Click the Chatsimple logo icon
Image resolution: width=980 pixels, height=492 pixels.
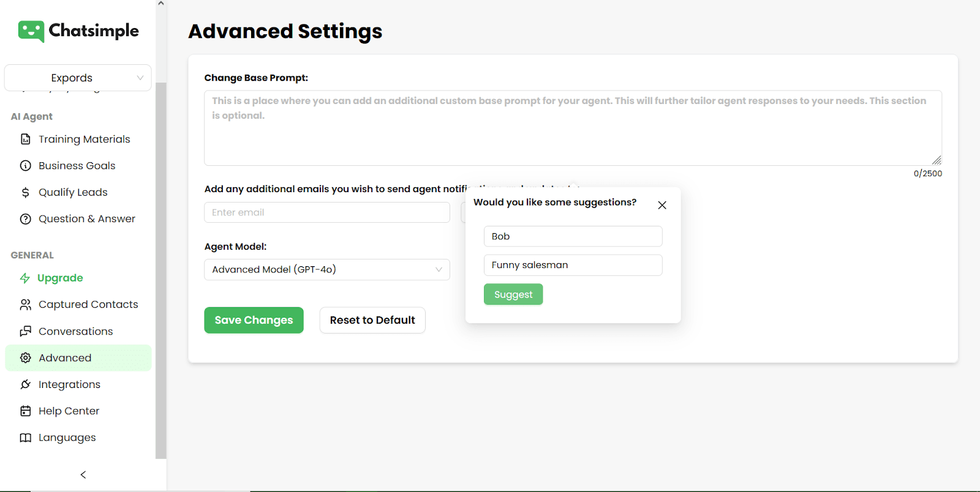coord(31,31)
